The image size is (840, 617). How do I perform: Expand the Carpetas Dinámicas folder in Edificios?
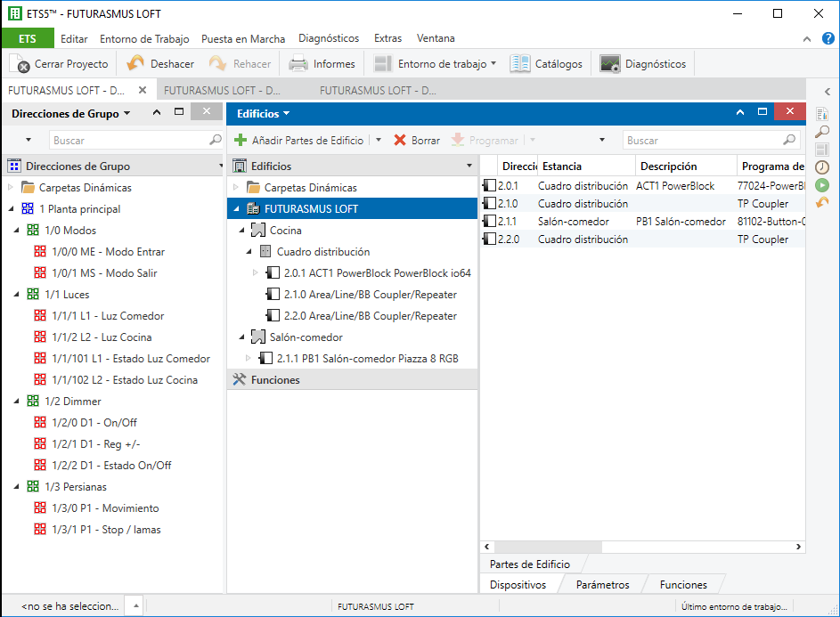(236, 188)
